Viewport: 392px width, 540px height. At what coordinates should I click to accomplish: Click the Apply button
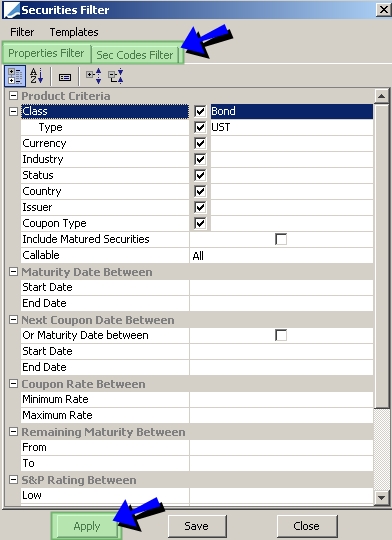86,526
